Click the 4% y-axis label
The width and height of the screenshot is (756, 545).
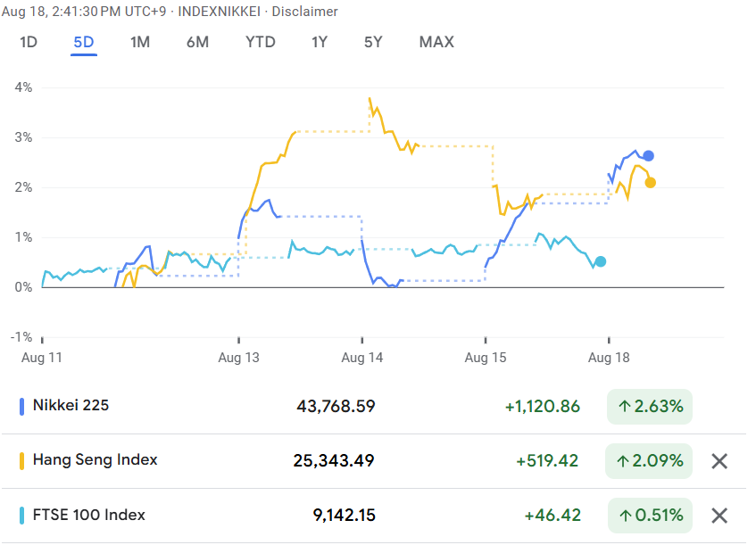click(23, 87)
